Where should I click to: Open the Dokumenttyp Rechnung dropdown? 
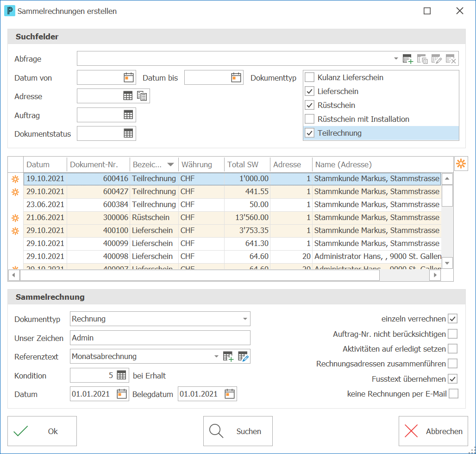tap(245, 319)
